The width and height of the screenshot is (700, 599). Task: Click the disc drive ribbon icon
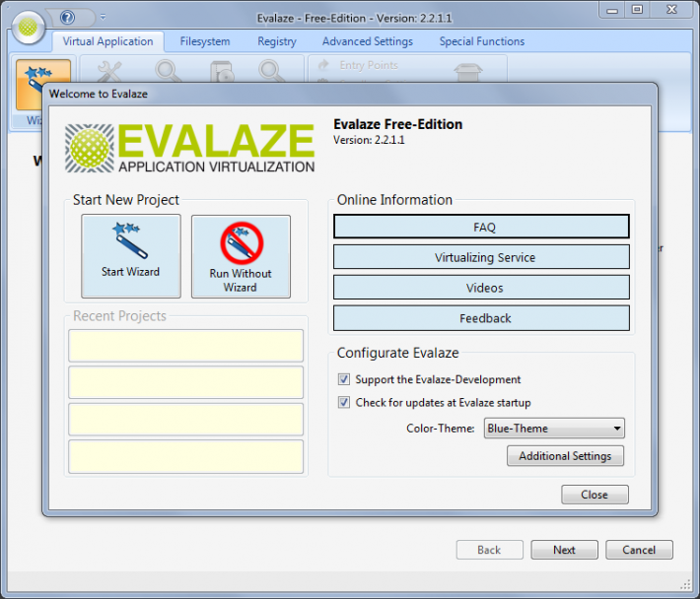point(222,72)
